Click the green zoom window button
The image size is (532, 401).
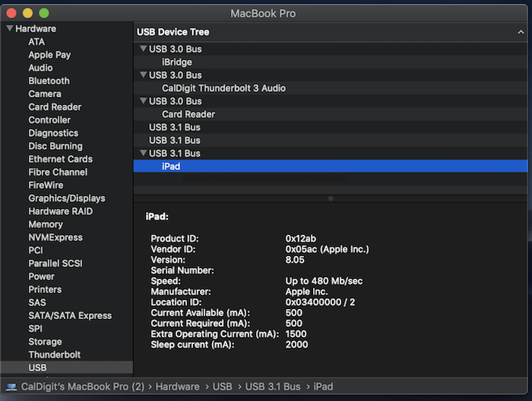(44, 13)
